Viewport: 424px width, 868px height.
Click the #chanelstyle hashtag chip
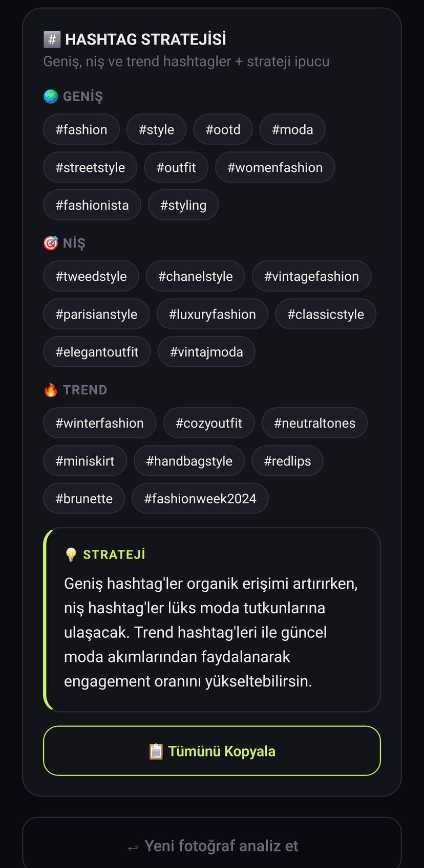click(x=195, y=276)
